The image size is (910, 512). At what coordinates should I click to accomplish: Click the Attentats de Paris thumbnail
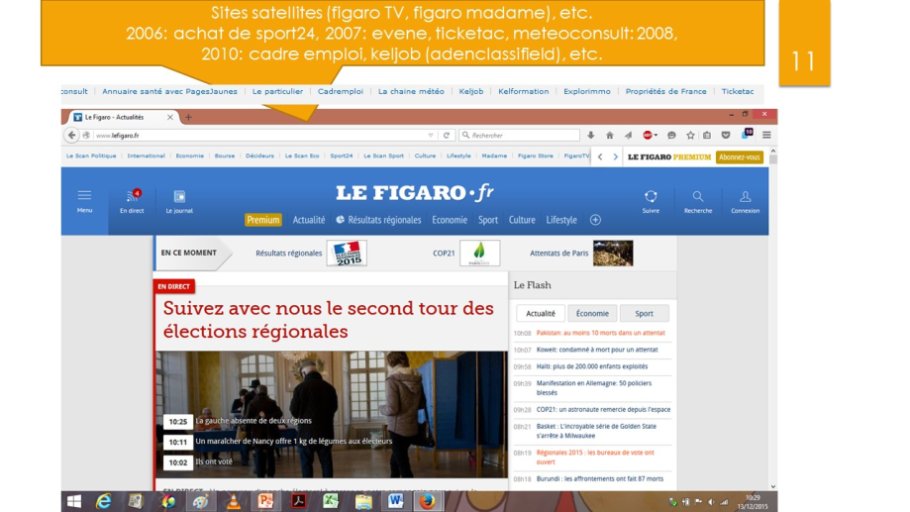pyautogui.click(x=613, y=253)
